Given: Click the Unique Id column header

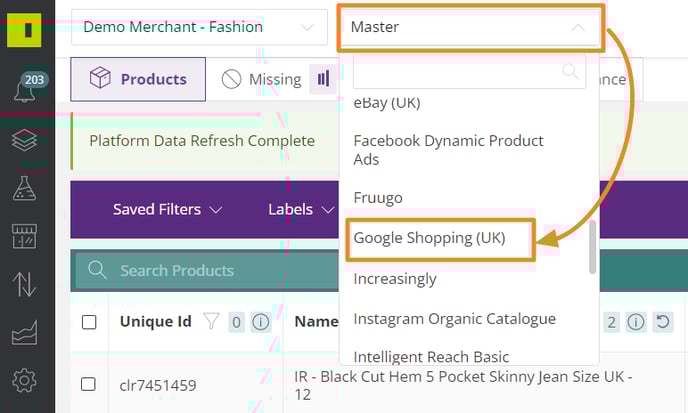Looking at the screenshot, I should 156,322.
